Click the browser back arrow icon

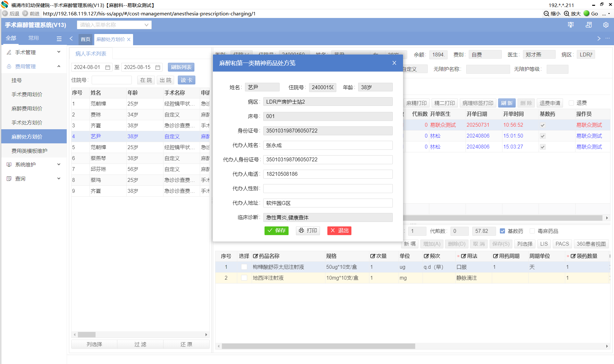(x=5, y=13)
